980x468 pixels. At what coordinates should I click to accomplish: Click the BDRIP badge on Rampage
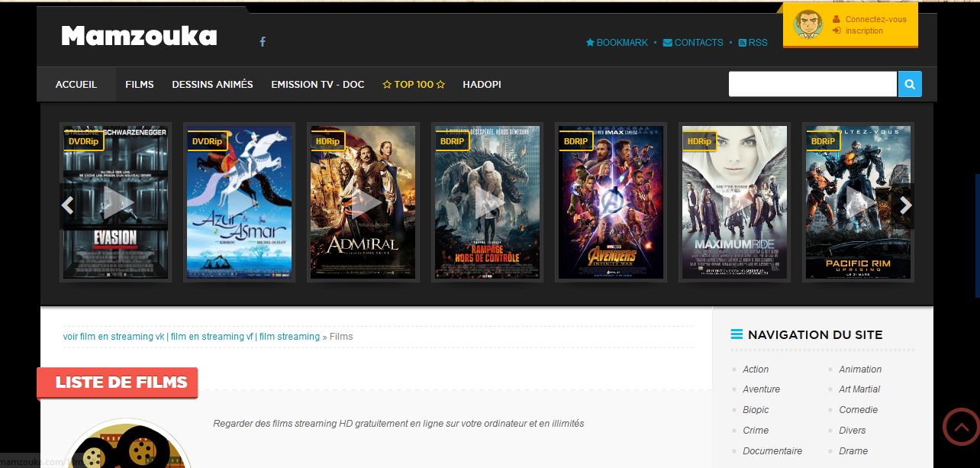click(452, 141)
